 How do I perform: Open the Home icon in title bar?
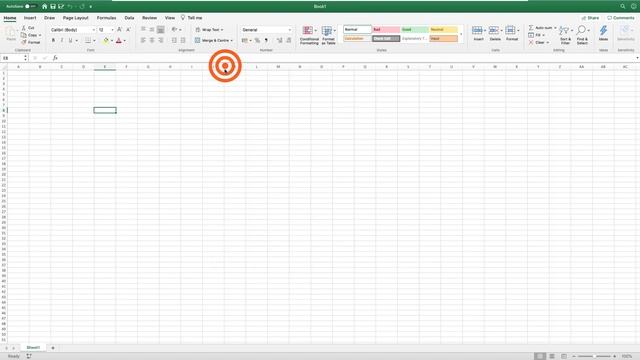(x=44, y=7)
